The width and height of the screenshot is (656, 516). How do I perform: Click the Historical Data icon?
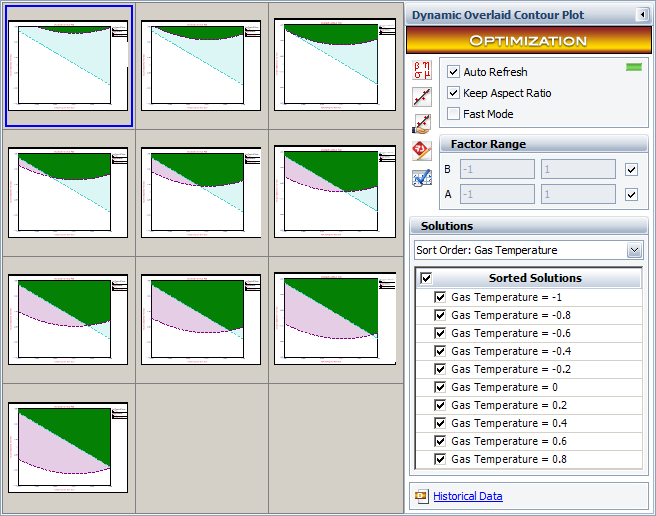421,496
